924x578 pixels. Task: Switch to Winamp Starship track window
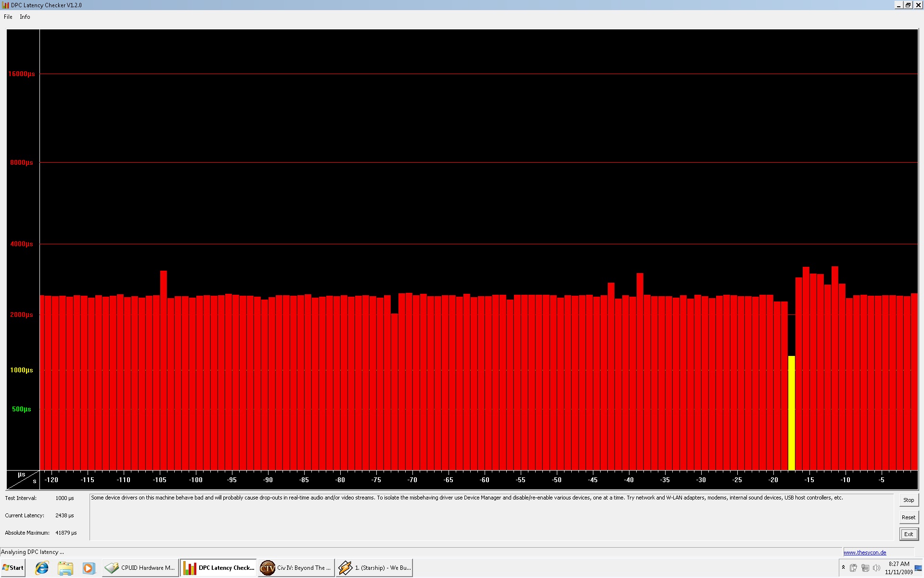(374, 568)
